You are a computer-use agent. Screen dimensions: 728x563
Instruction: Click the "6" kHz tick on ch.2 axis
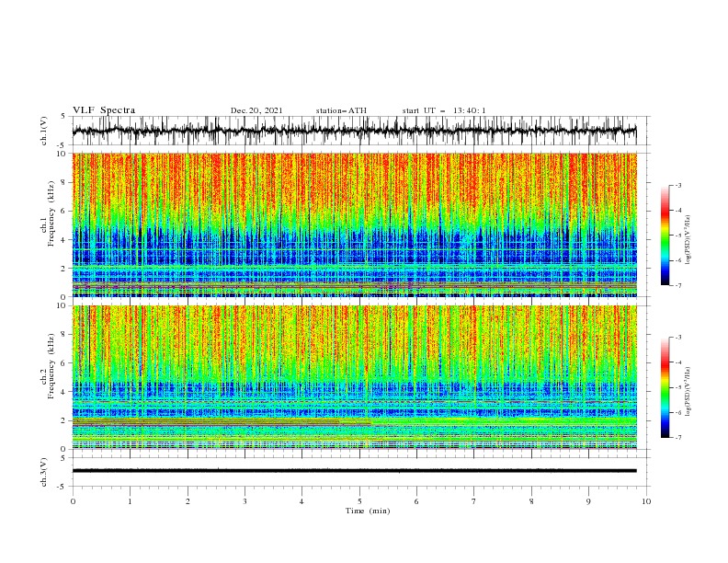click(x=63, y=363)
